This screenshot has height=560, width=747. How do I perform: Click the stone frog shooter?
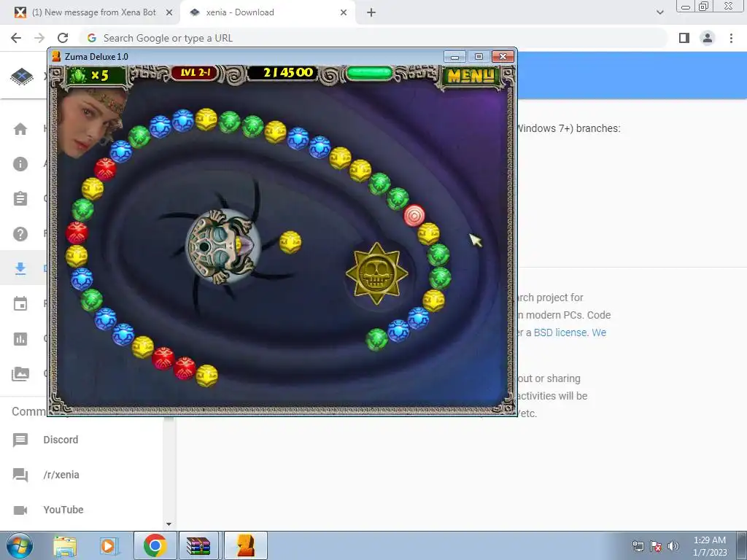pyautogui.click(x=223, y=246)
